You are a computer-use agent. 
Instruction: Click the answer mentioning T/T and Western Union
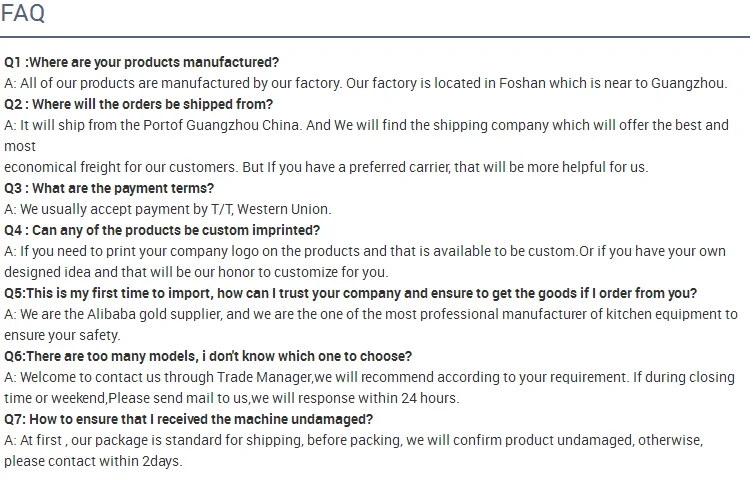167,209
